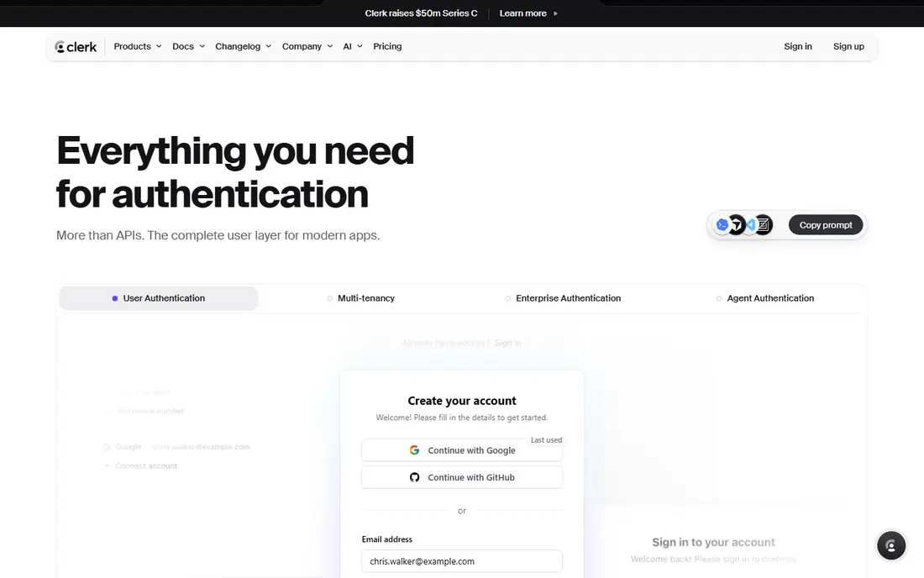Click the Cursor cube icon
924x578 pixels.
point(736,224)
